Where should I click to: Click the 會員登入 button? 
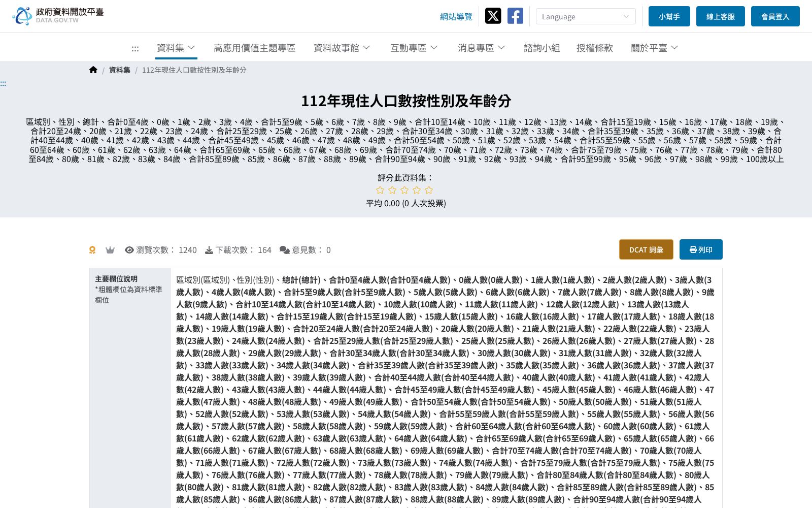tap(775, 16)
